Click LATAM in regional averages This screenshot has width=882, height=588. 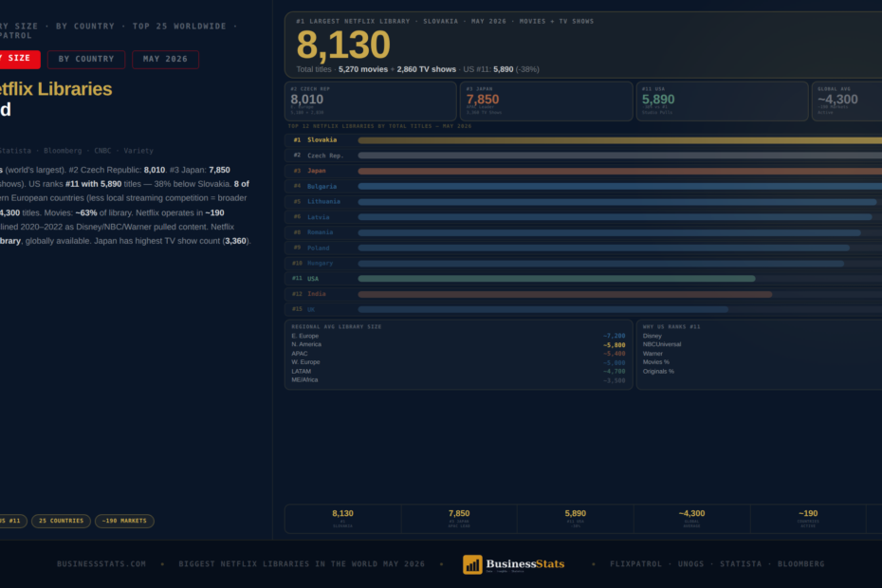point(301,372)
